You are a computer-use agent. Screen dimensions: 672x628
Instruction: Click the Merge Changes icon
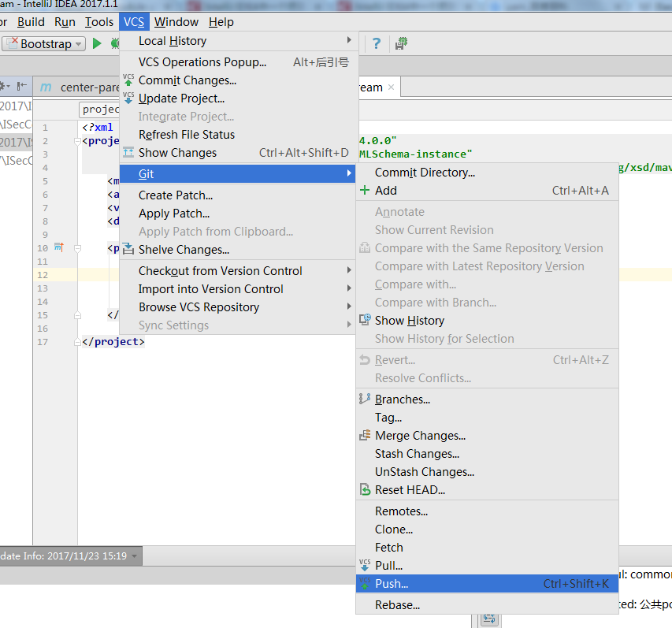coord(365,435)
